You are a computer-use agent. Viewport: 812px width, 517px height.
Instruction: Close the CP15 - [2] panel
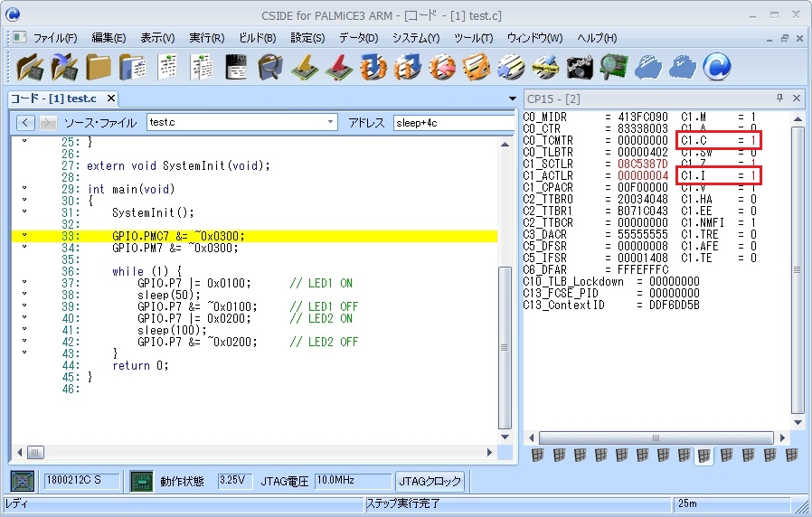pyautogui.click(x=797, y=98)
